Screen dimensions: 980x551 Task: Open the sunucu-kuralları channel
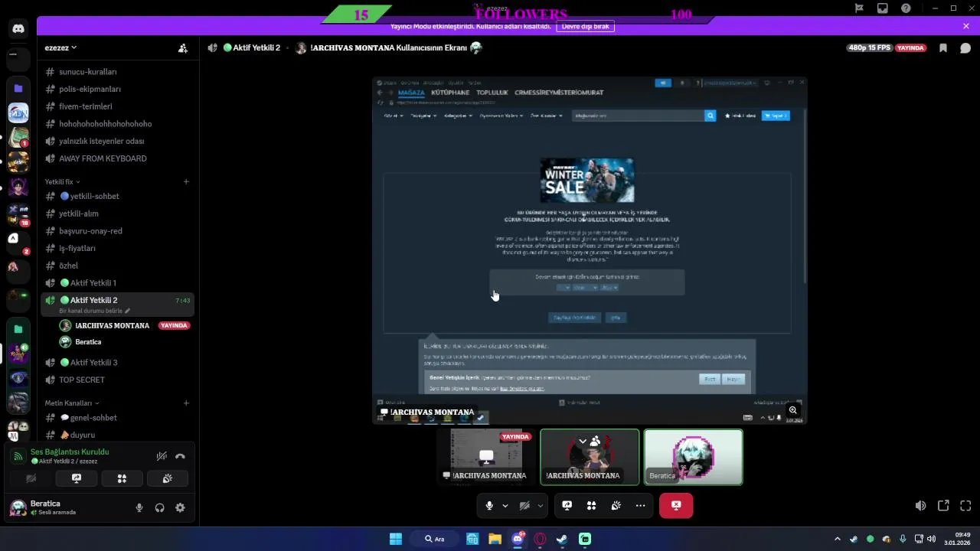pos(117,72)
